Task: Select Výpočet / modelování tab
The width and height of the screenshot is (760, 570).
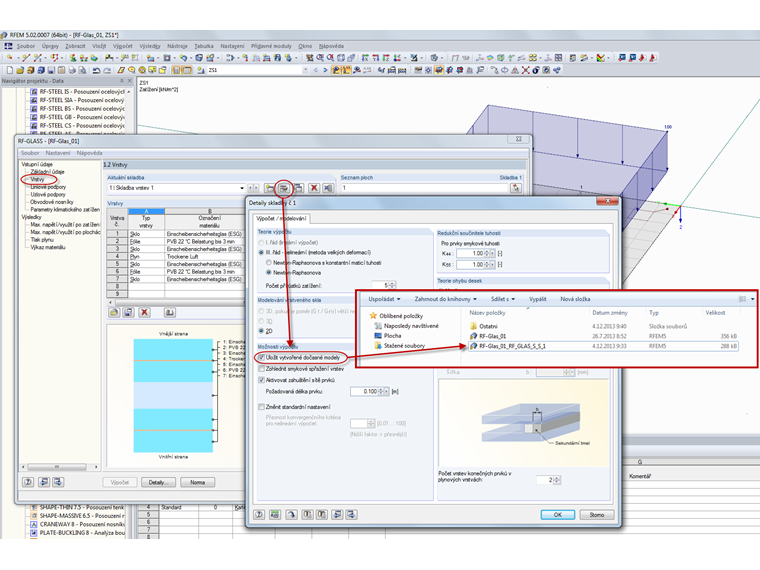Action: [282, 219]
